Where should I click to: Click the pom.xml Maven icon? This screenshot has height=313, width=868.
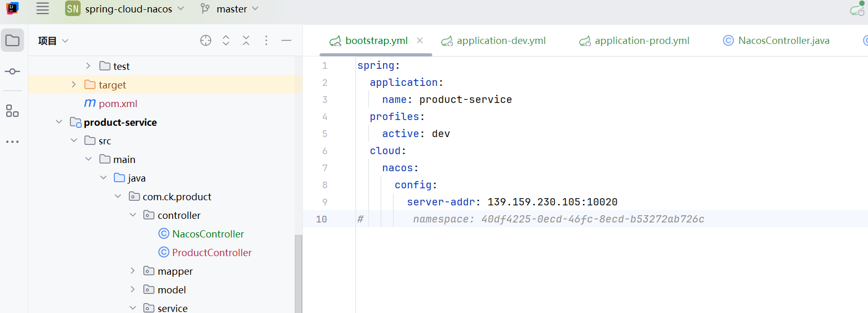[90, 103]
